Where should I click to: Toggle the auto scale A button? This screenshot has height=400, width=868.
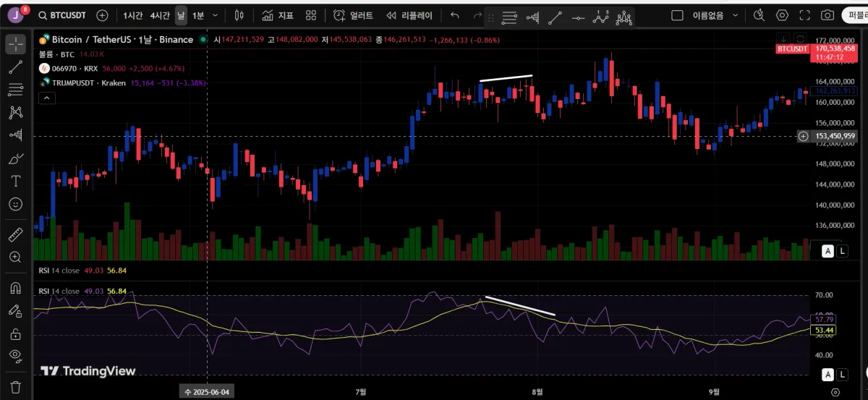pos(828,251)
